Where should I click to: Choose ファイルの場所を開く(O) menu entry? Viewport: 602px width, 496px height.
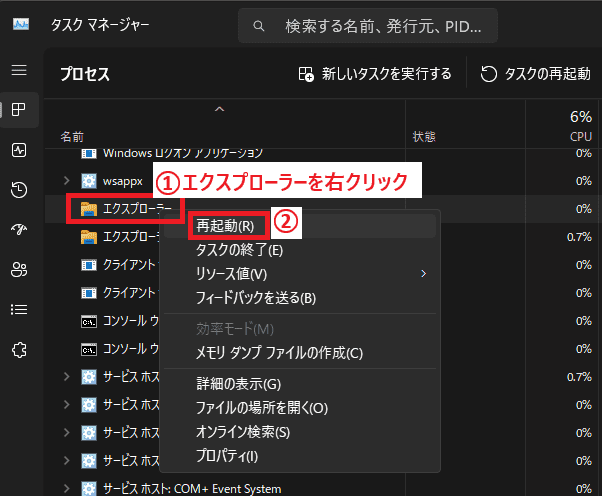[x=261, y=408]
